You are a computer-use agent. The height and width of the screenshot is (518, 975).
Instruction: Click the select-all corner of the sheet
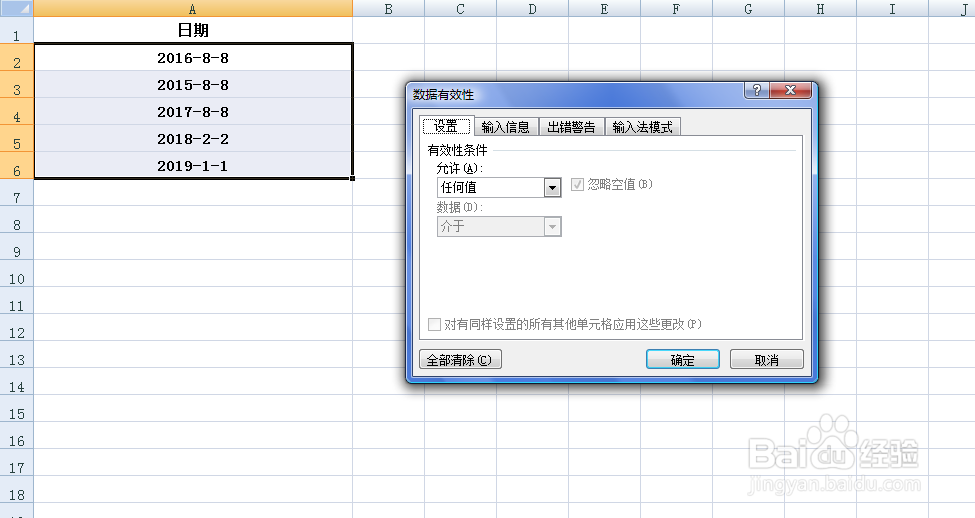pyautogui.click(x=16, y=8)
